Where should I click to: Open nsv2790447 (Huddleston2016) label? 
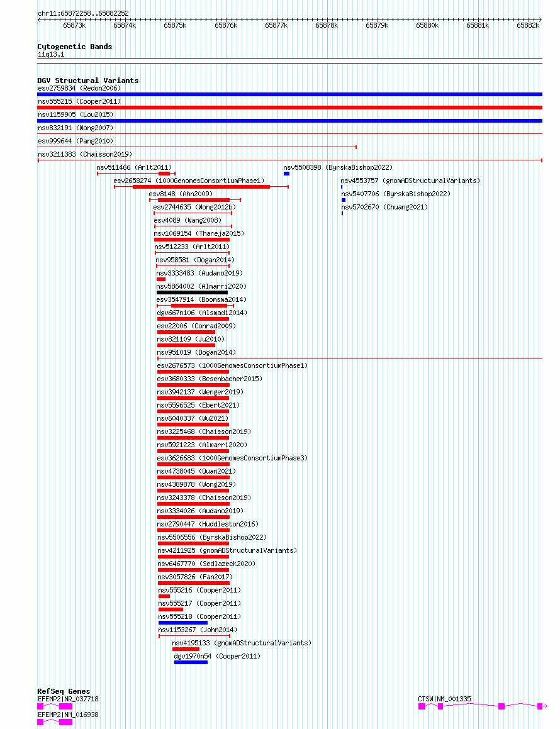pos(208,525)
